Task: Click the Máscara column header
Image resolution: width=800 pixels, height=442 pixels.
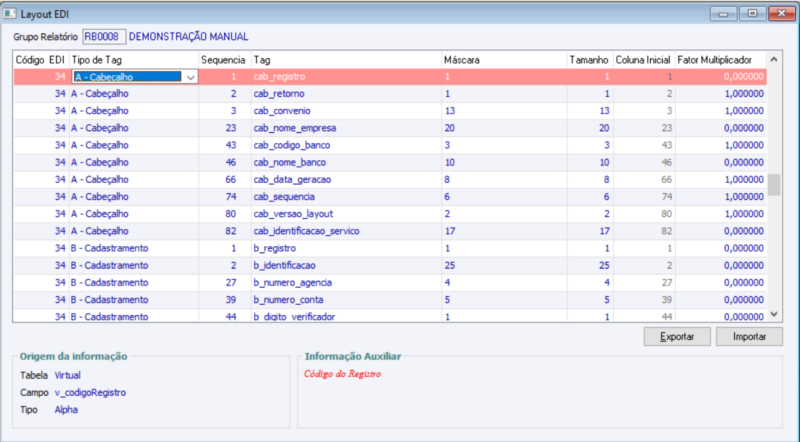Action: (x=504, y=60)
